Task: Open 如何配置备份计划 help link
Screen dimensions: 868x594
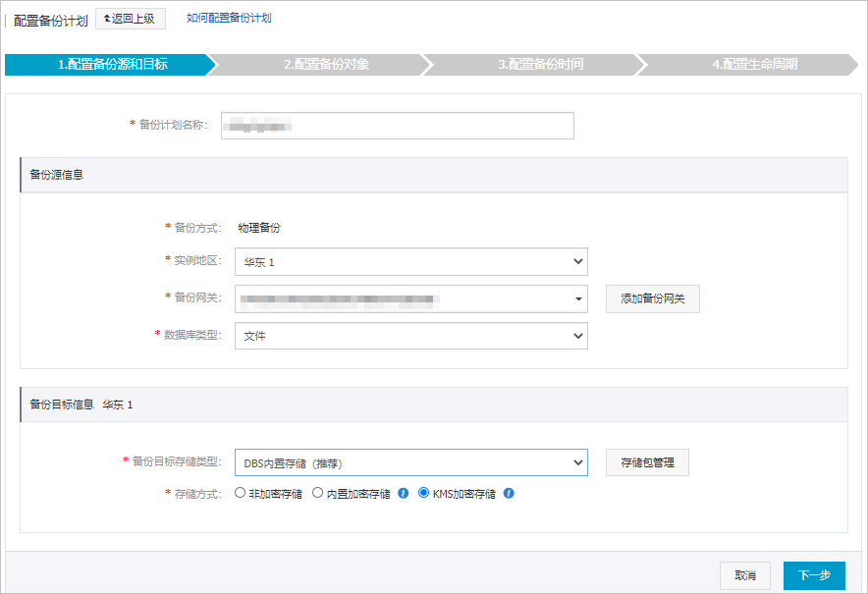Action: [x=229, y=18]
